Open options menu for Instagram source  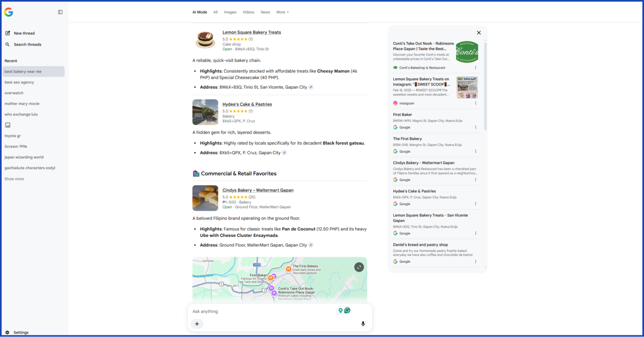pyautogui.click(x=476, y=103)
